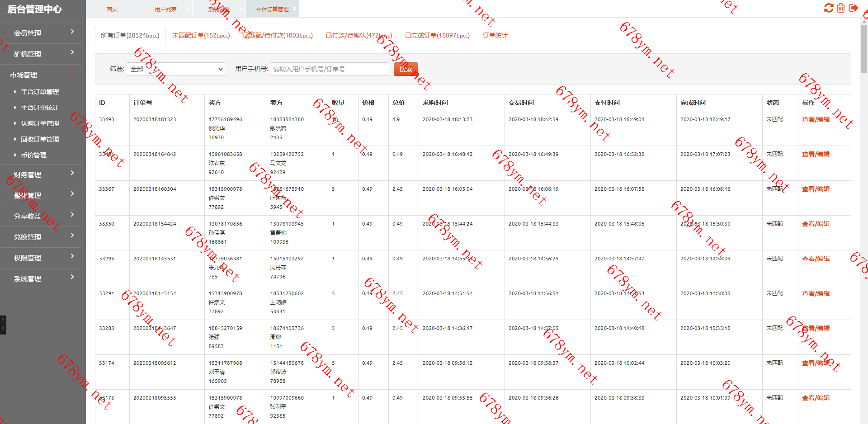
Task: Open 认购订单管理 in sidebar submenu
Action: pos(40,123)
